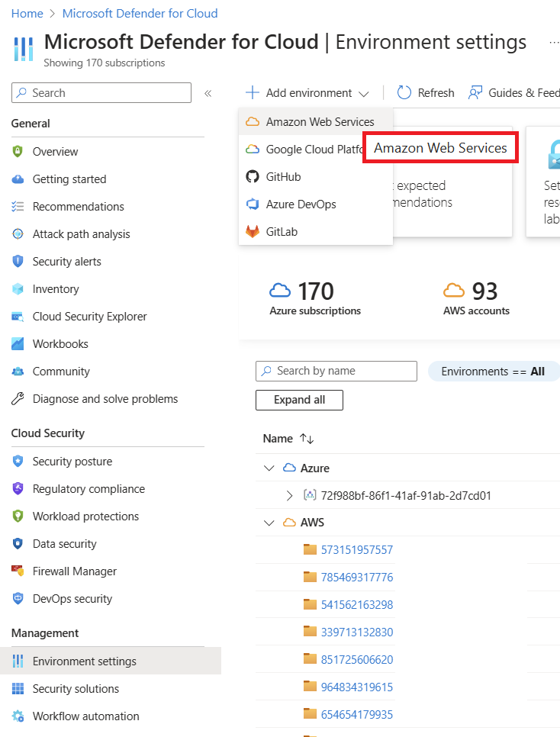The image size is (560, 737).
Task: Click the 170 Azure subscriptions counter
Action: 315,298
